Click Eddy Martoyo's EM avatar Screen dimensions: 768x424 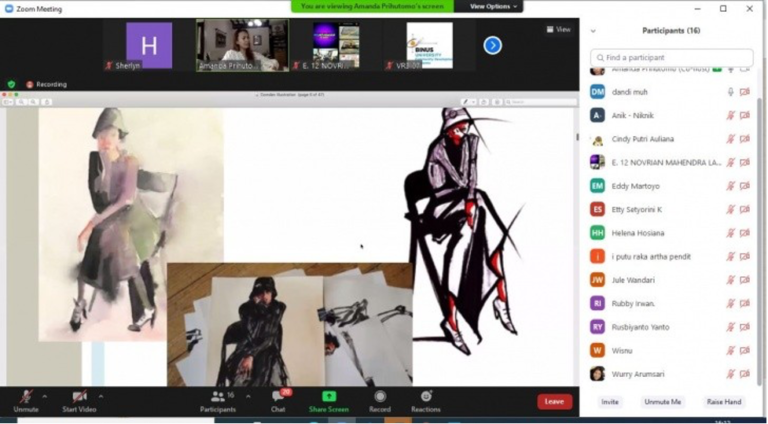(x=597, y=186)
